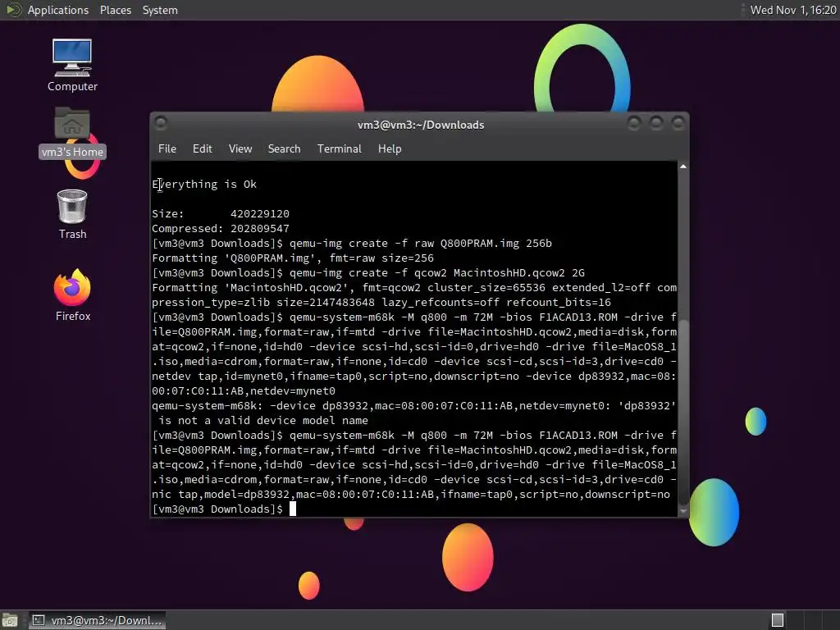Viewport: 840px width, 630px height.
Task: Open the Places menu
Action: [115, 10]
